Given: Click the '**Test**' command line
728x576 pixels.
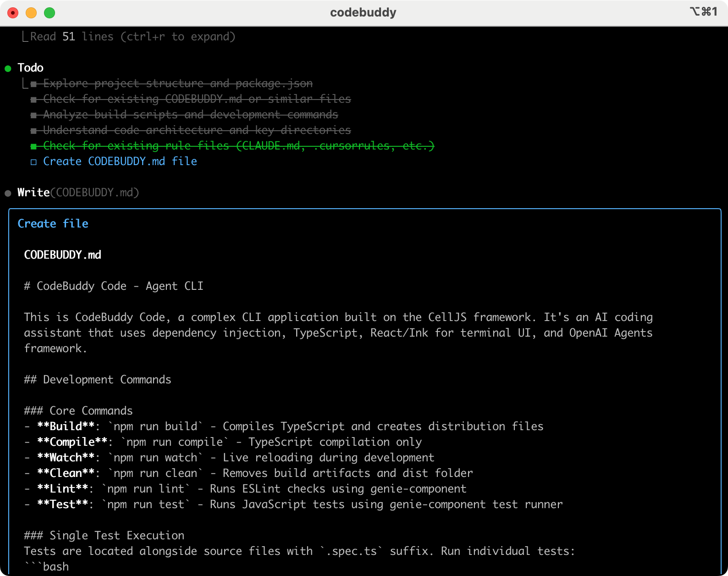Looking at the screenshot, I should click(293, 504).
